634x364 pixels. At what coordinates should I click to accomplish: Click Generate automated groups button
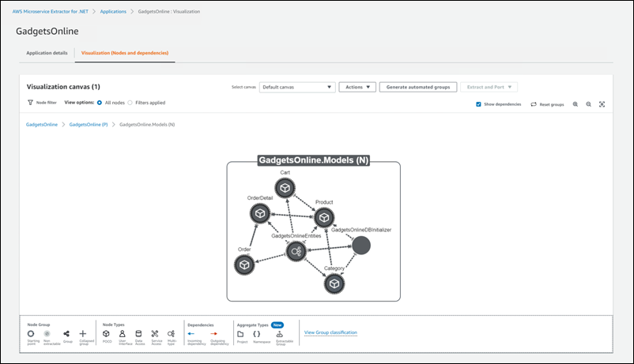point(418,88)
